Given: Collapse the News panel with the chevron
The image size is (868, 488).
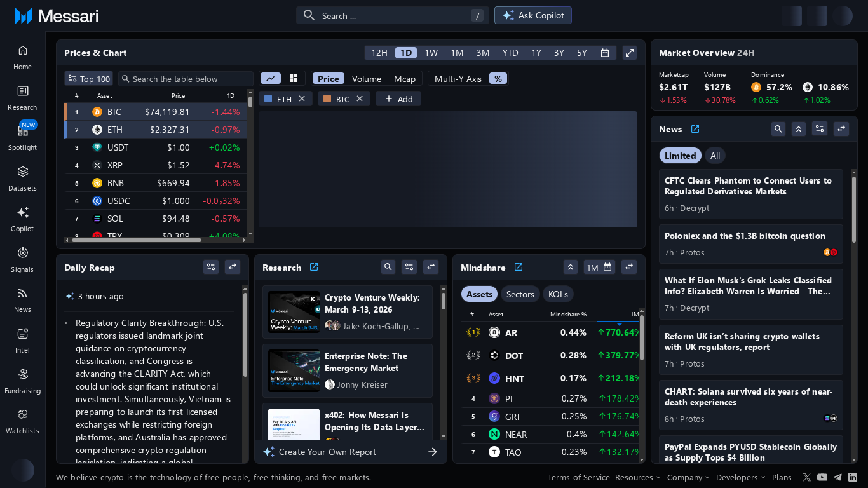Looking at the screenshot, I should click(799, 128).
